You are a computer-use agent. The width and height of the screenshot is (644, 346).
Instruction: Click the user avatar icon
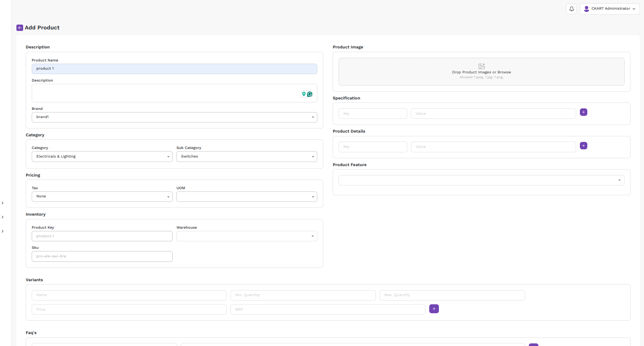[587, 9]
